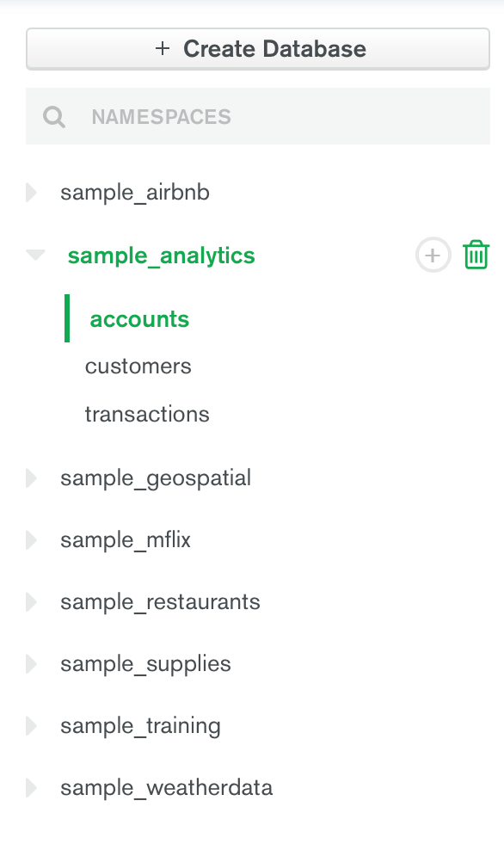
Task: Expand the sample_mflix arrow
Action: point(32,540)
